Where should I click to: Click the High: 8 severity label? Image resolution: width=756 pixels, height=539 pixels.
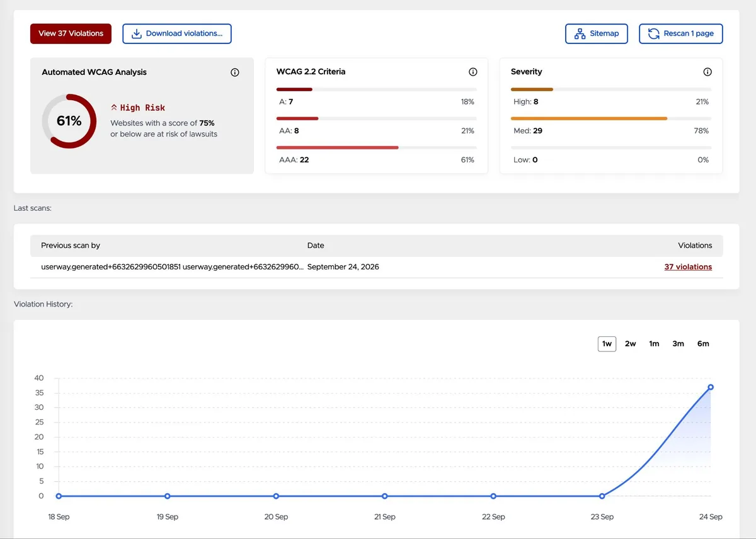(526, 102)
